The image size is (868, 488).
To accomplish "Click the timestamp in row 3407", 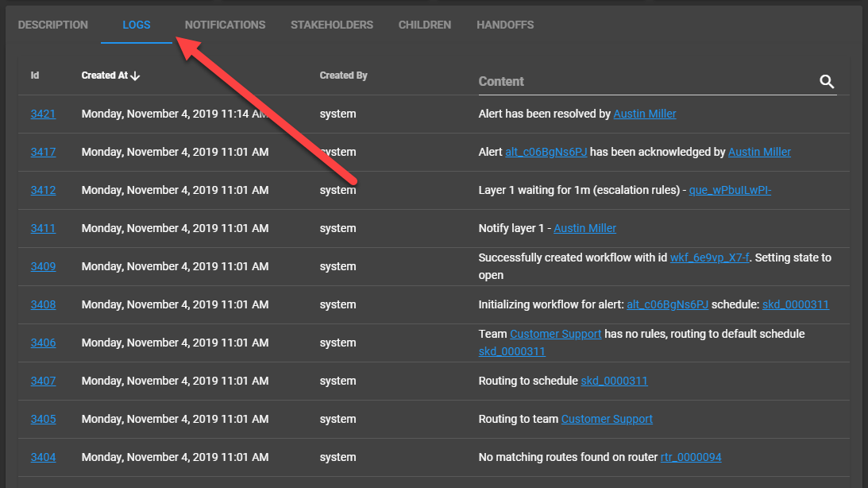I will pyautogui.click(x=175, y=381).
